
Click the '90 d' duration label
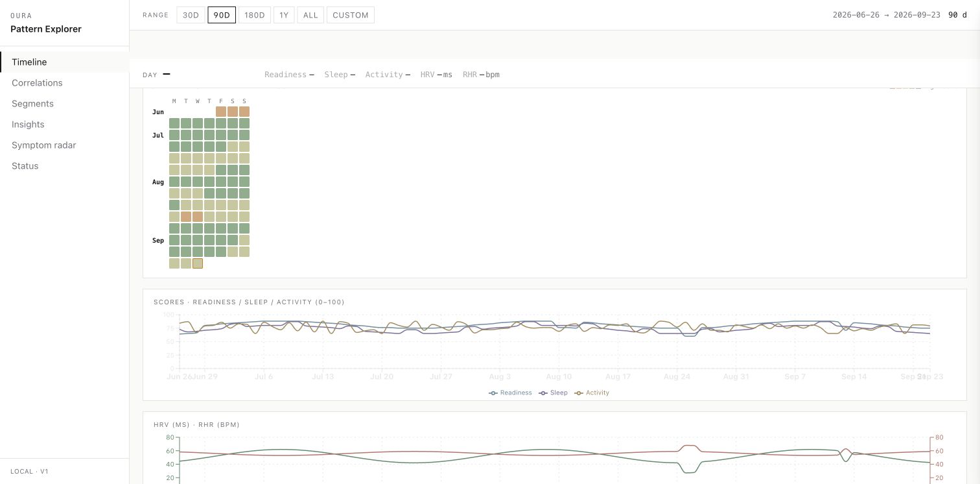(x=957, y=15)
